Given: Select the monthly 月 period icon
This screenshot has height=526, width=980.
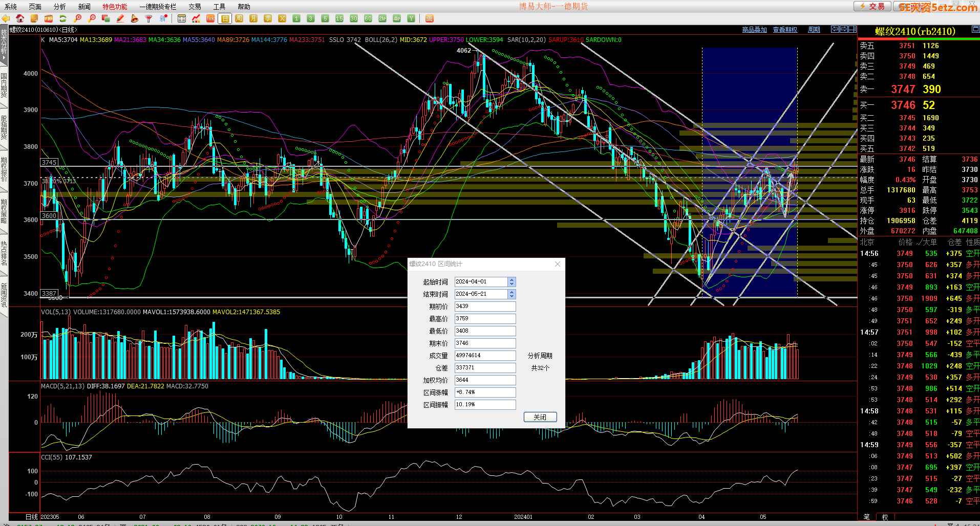Looking at the screenshot, I should [253, 18].
